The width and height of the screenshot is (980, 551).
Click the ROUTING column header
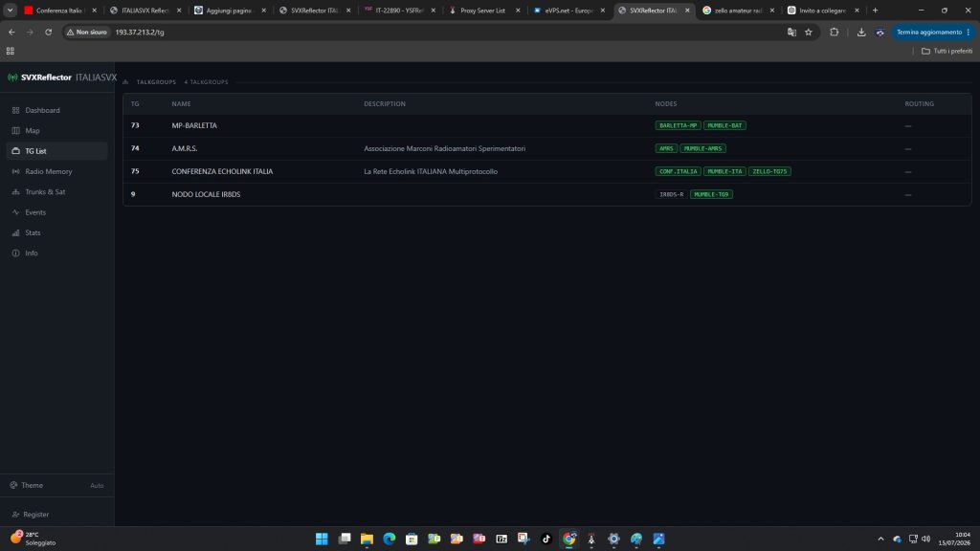pos(919,103)
